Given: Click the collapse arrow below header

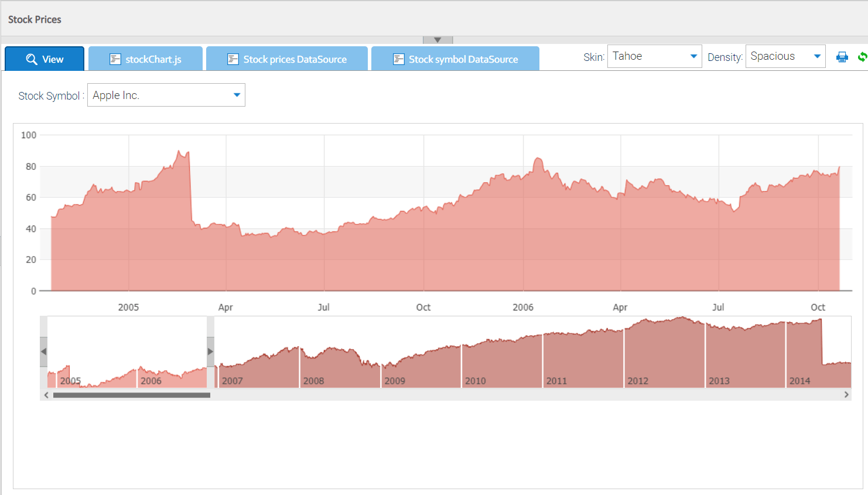Looking at the screenshot, I should click(x=438, y=40).
